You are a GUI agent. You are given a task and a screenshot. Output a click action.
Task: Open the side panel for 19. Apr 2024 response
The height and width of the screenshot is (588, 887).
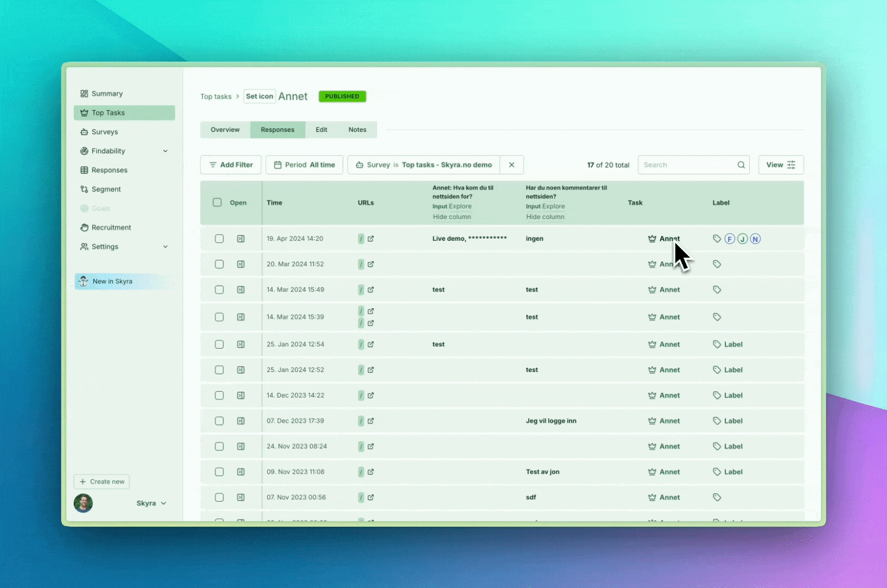pos(240,238)
